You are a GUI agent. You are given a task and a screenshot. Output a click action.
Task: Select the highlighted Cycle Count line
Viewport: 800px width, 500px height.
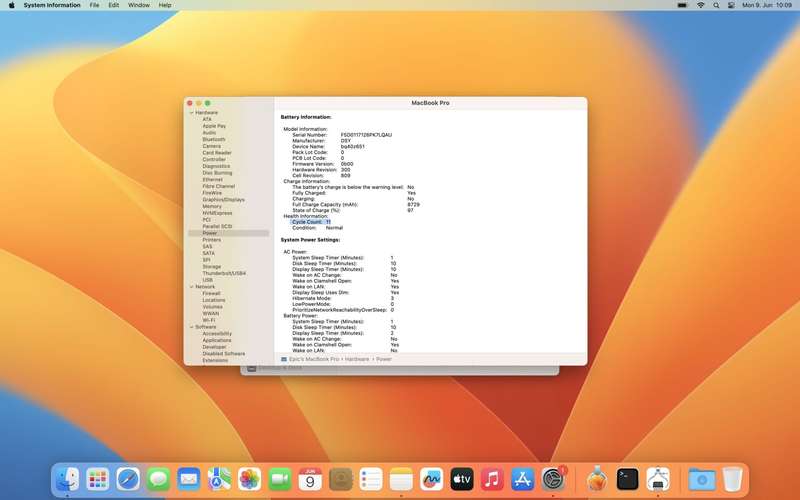click(311, 222)
